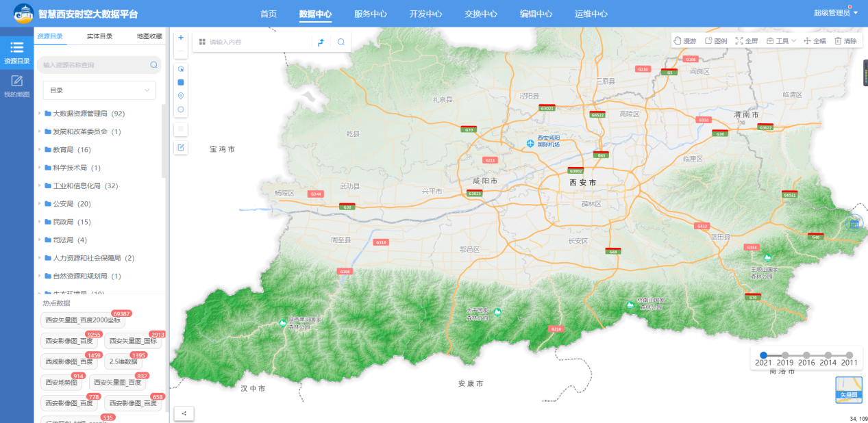Image resolution: width=868 pixels, height=423 pixels.
Task: Select the polygon selection draw tool
Action: (x=181, y=69)
